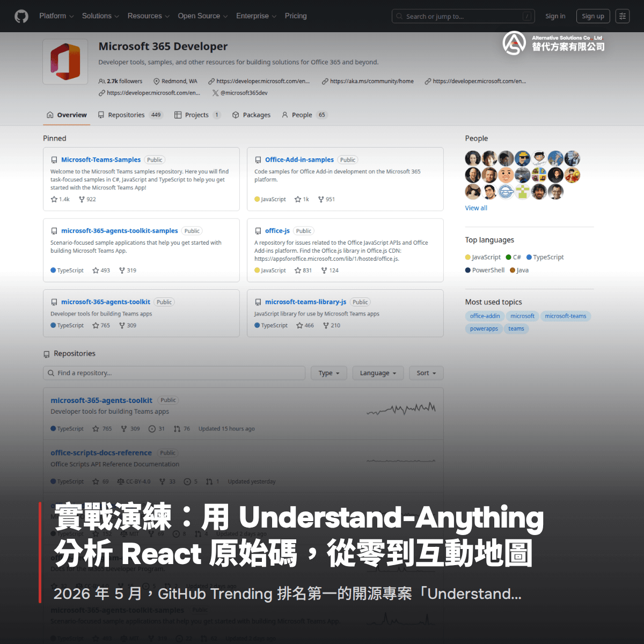Open first avatar in People grid
The height and width of the screenshot is (644, 644).
point(473,158)
